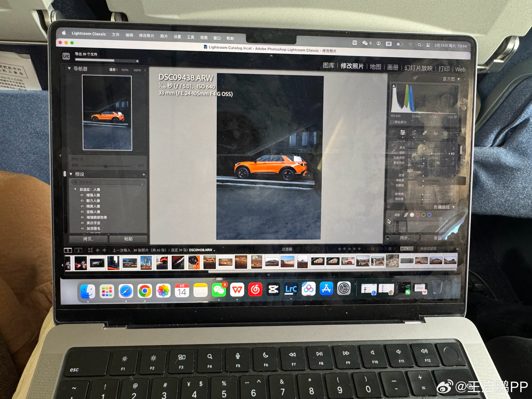Select the green channel tone curve circle
Screen dimensions: 532x399
[424, 215]
